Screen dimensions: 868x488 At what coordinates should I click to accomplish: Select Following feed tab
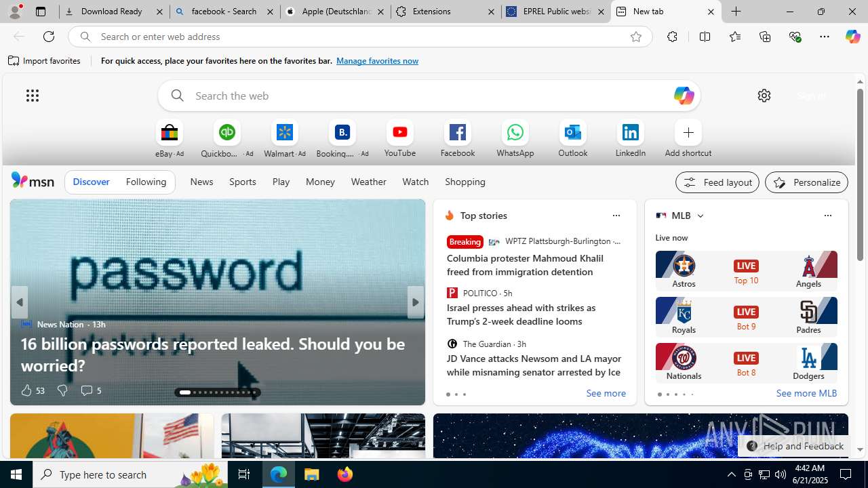[x=146, y=182]
